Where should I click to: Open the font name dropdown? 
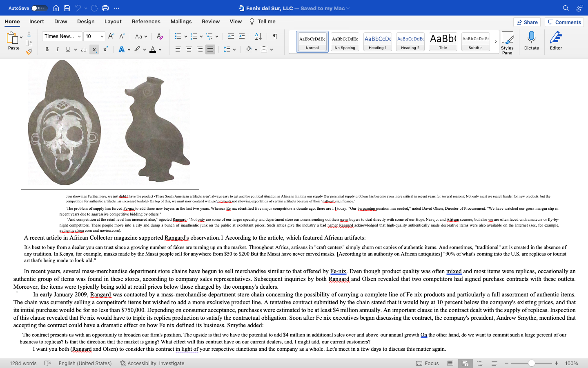point(79,36)
